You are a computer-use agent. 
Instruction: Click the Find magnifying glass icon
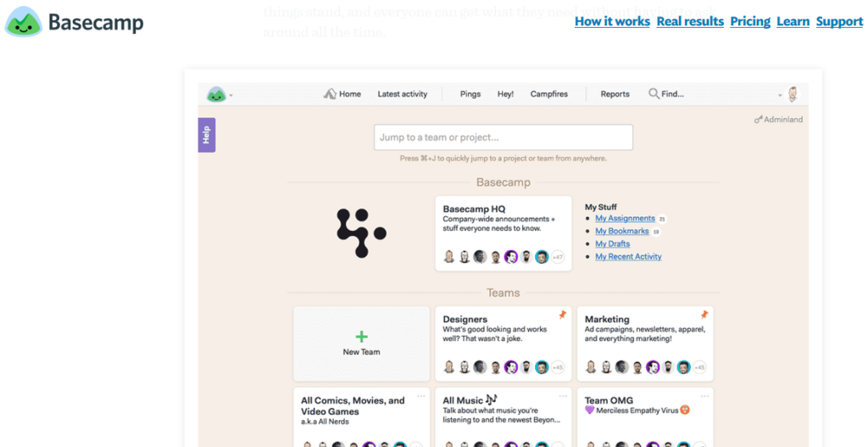click(x=654, y=93)
